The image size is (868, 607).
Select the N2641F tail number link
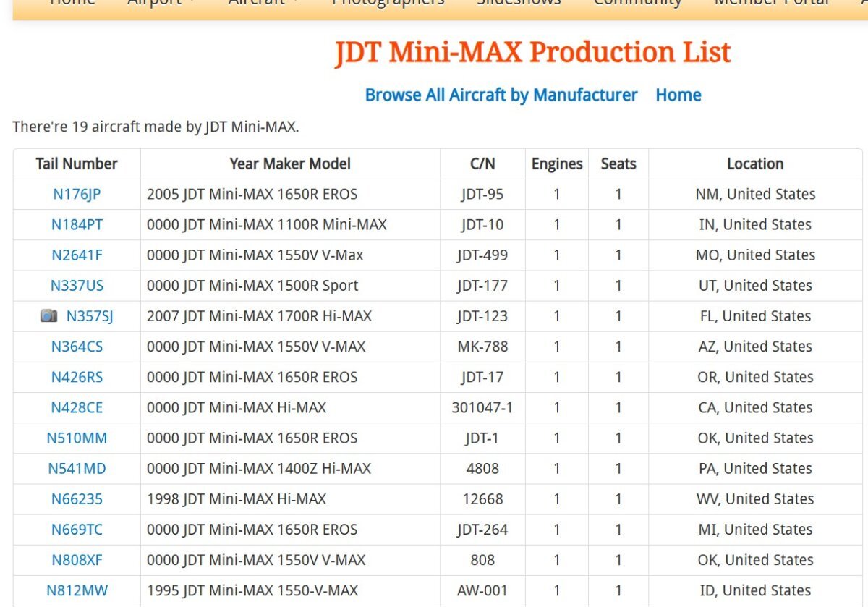(x=77, y=255)
